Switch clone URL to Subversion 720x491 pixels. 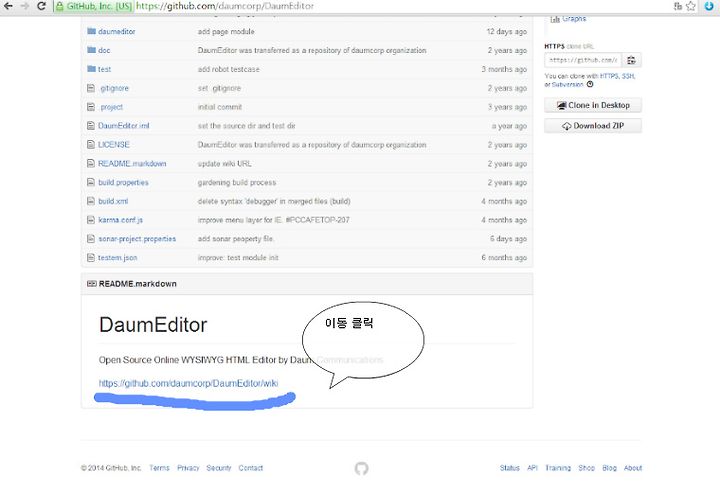point(567,85)
